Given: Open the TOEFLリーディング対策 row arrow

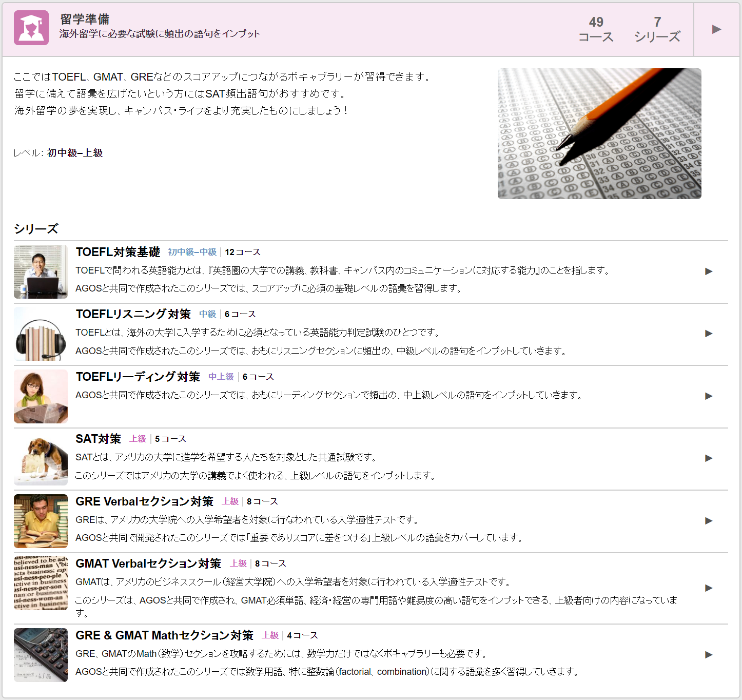Looking at the screenshot, I should tap(709, 396).
